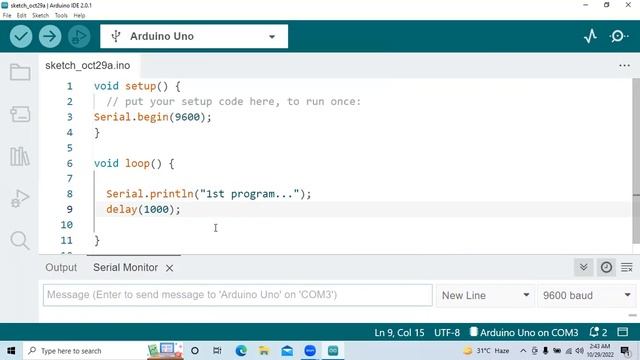Switch to the Output tab
This screenshot has height=360, width=640.
click(61, 267)
